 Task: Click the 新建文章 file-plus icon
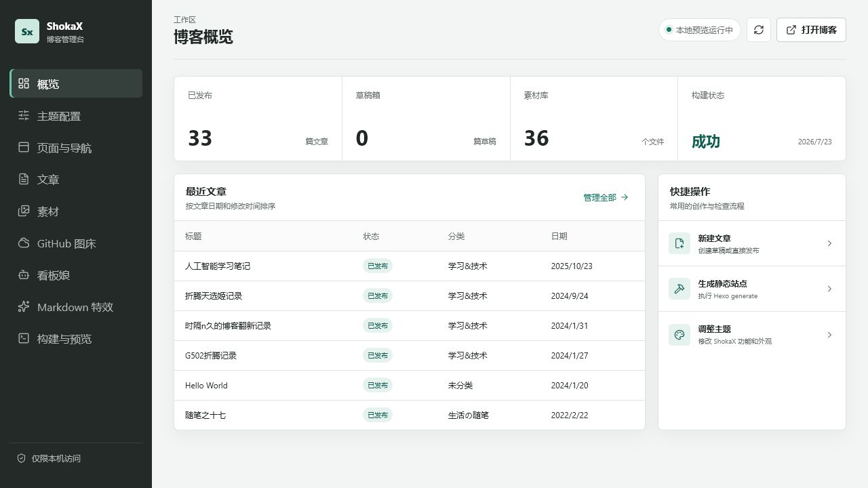pos(679,243)
